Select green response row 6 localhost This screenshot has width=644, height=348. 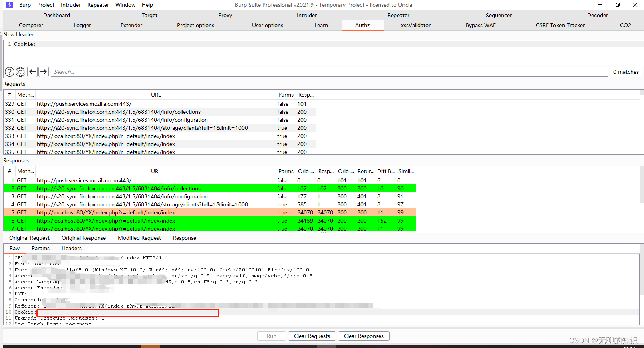pos(210,221)
